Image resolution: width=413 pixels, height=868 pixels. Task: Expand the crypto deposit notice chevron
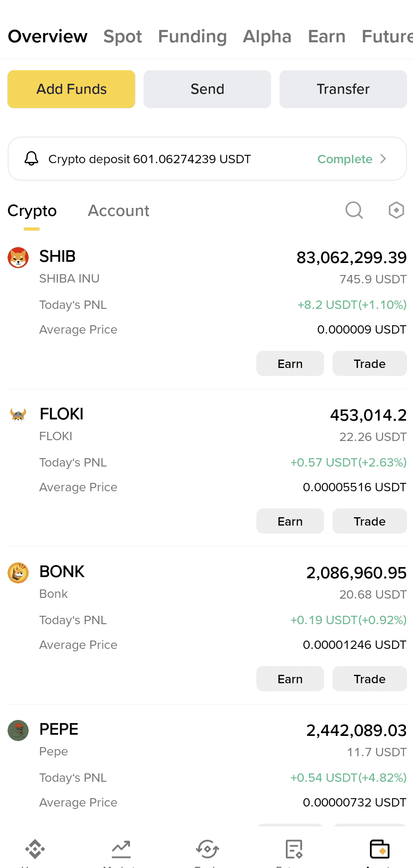tap(383, 159)
